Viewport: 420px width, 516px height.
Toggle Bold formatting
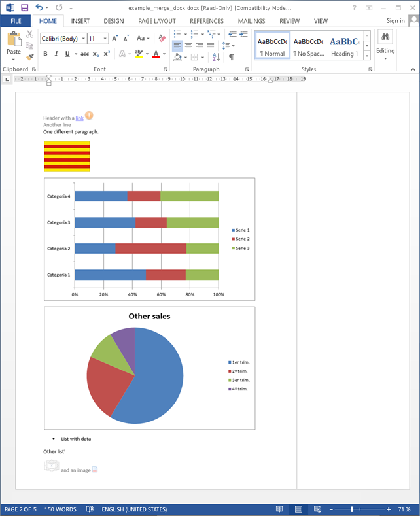tap(45, 54)
